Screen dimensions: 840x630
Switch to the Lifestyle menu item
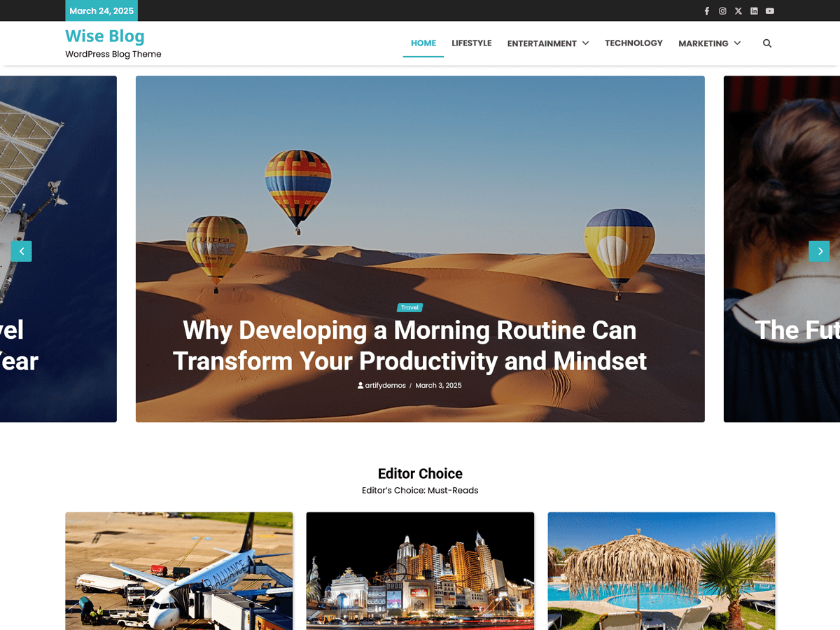click(472, 43)
